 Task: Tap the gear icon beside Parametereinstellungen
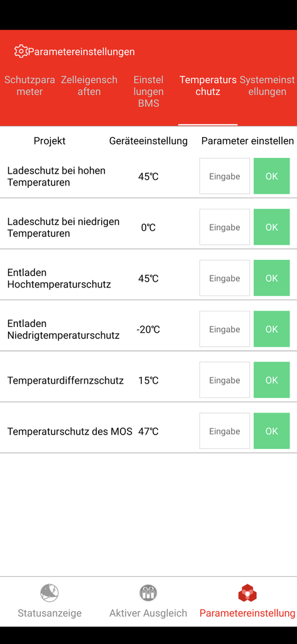pos(21,52)
